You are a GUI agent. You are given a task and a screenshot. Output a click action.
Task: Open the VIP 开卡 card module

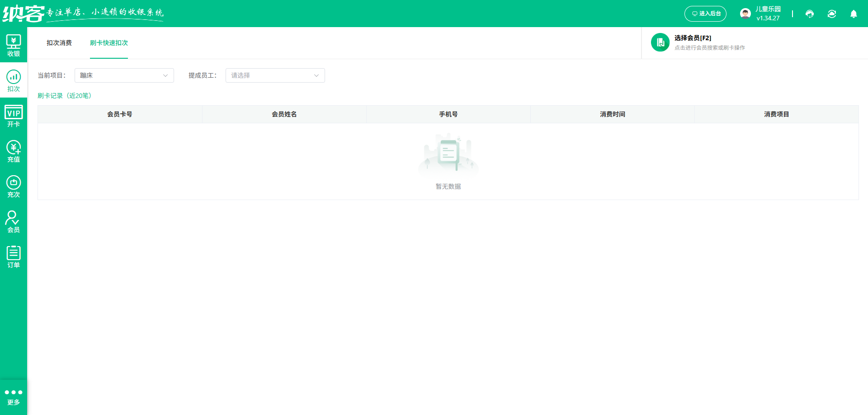coord(14,116)
